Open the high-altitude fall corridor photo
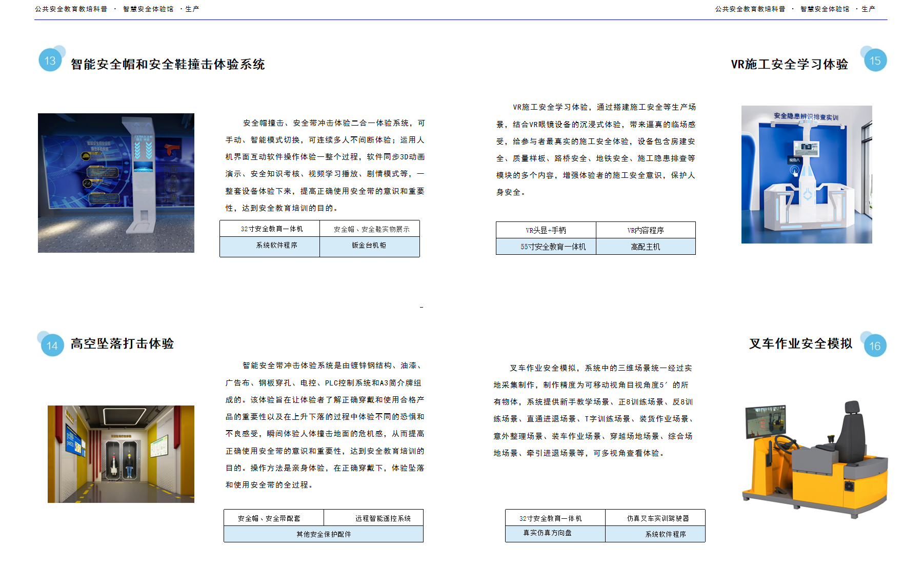Viewport: 923px width, 588px height. point(121,454)
